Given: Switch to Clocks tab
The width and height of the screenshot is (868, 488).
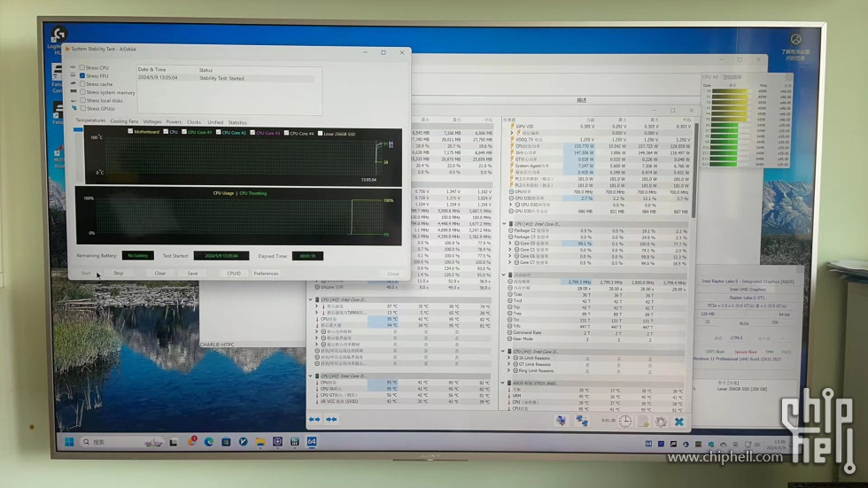Looking at the screenshot, I should point(194,121).
